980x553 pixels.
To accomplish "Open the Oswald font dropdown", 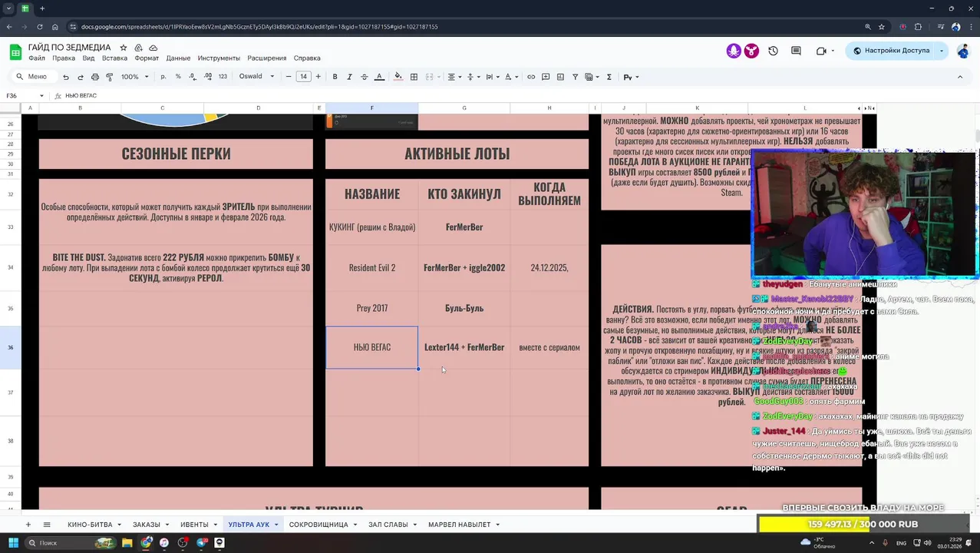I will point(257,77).
